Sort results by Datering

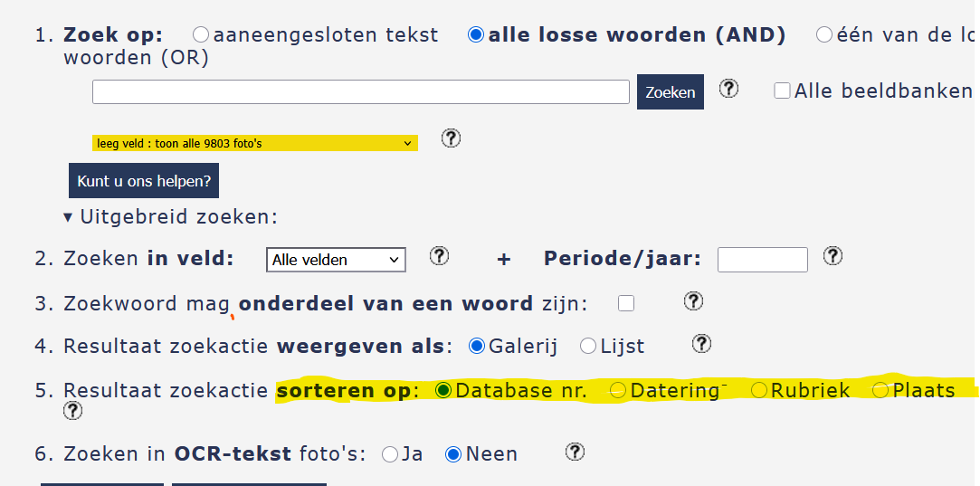pyautogui.click(x=618, y=390)
